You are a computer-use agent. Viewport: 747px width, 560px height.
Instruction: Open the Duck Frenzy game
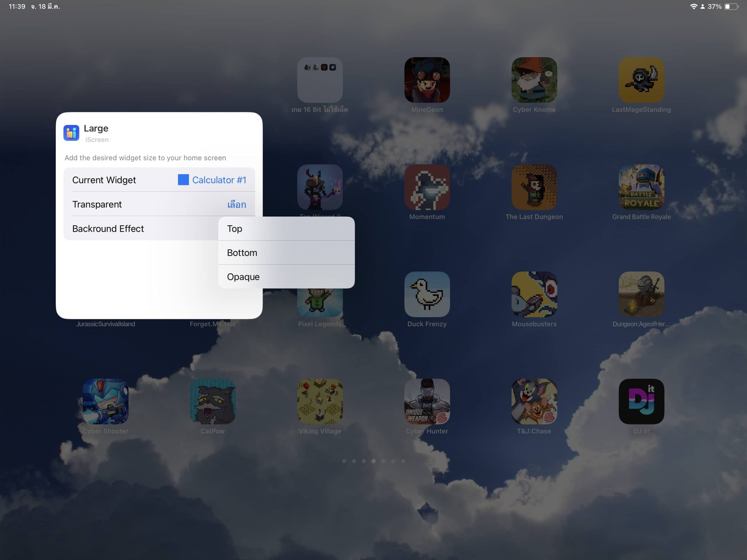click(427, 294)
